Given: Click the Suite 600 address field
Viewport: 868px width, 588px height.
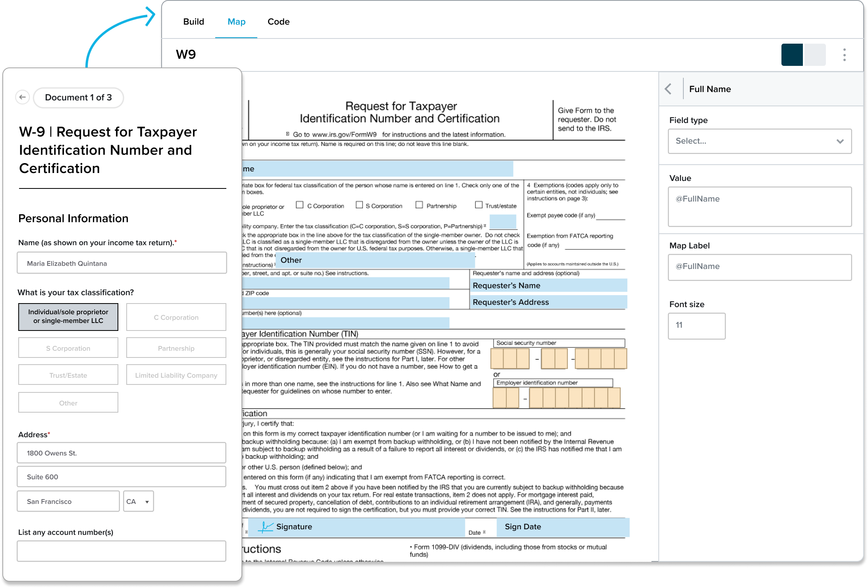Looking at the screenshot, I should (122, 477).
